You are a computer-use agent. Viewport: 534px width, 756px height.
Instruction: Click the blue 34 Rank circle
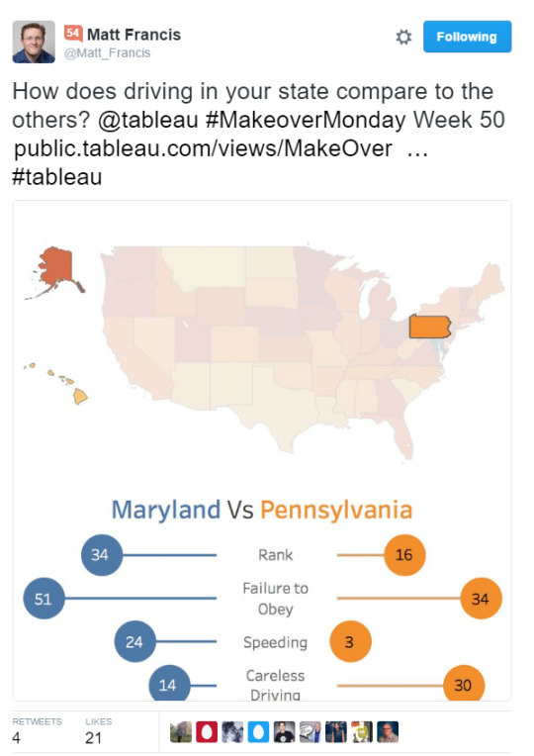pos(101,555)
